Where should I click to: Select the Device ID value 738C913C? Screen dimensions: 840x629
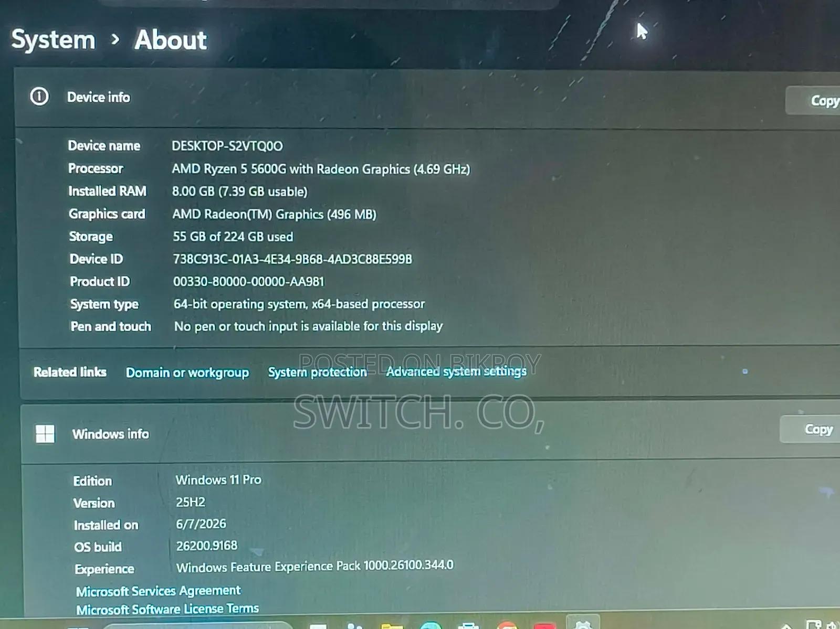(292, 259)
